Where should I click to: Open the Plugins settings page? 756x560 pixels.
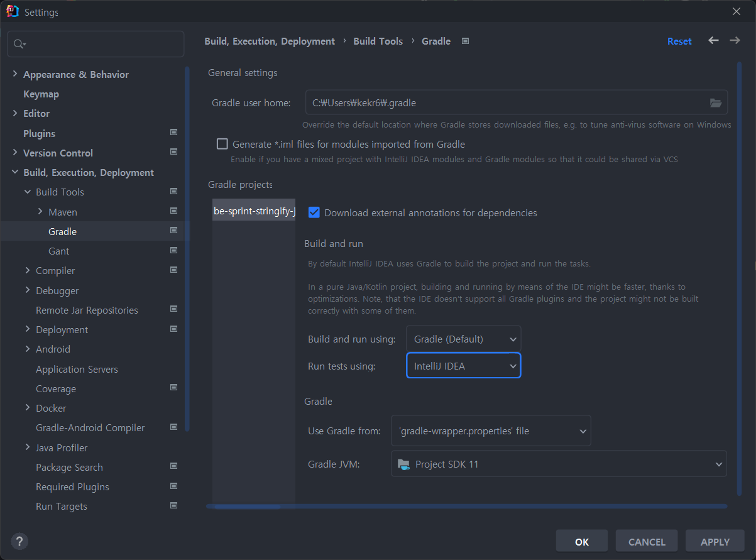pyautogui.click(x=39, y=133)
